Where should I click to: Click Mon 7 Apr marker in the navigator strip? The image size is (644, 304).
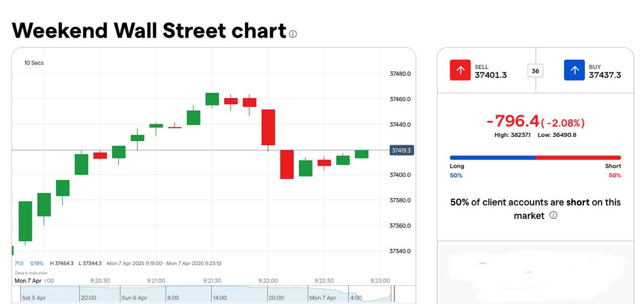click(323, 298)
